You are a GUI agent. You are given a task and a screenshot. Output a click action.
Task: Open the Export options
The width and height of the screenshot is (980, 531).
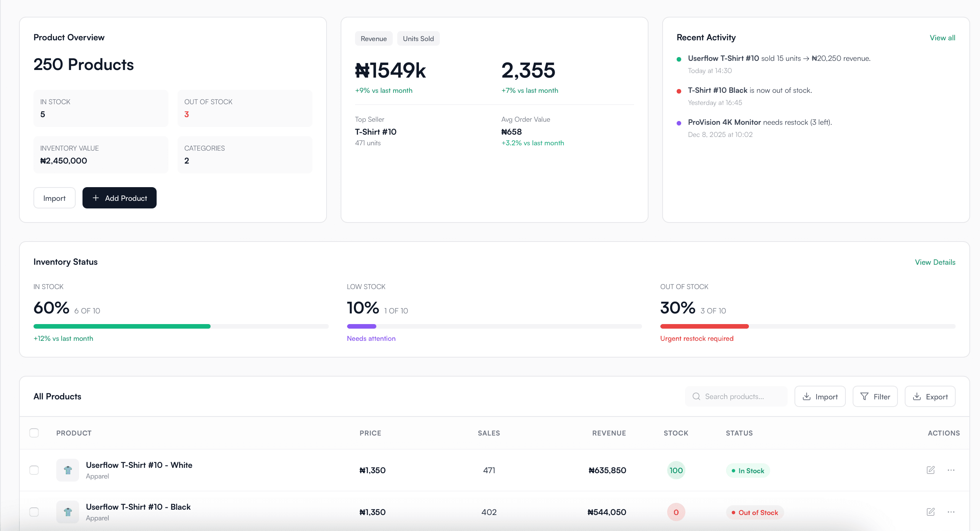930,396
